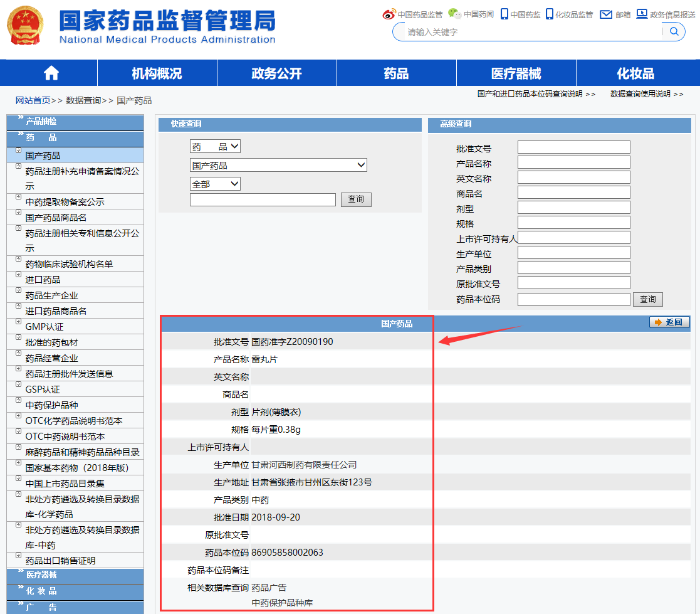Screen dimensions: 700x614
Task: Focus the top keyword search box
Action: (533, 32)
